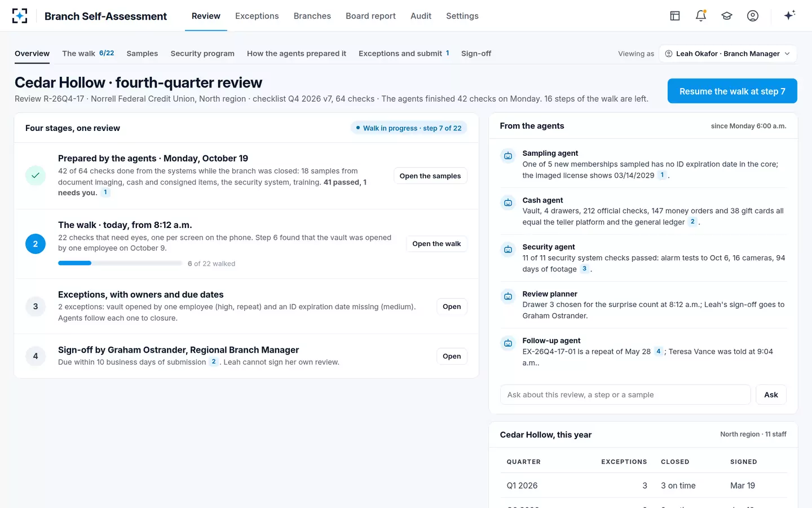Screen dimensions: 812x508
Task: Click the Cash agent robot icon
Action: [x=508, y=203]
